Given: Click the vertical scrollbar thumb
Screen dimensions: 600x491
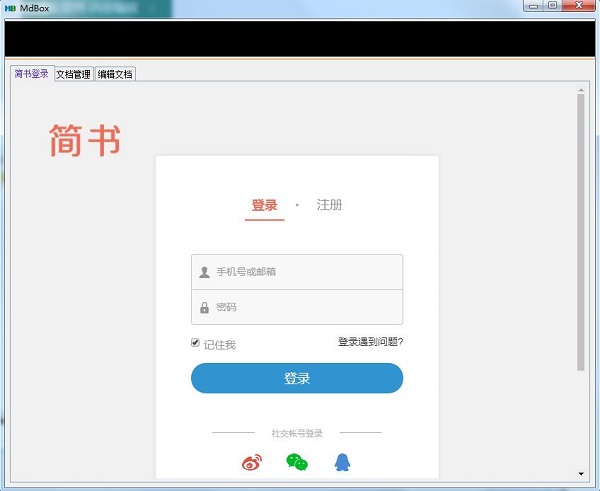Looking at the screenshot, I should (581, 232).
